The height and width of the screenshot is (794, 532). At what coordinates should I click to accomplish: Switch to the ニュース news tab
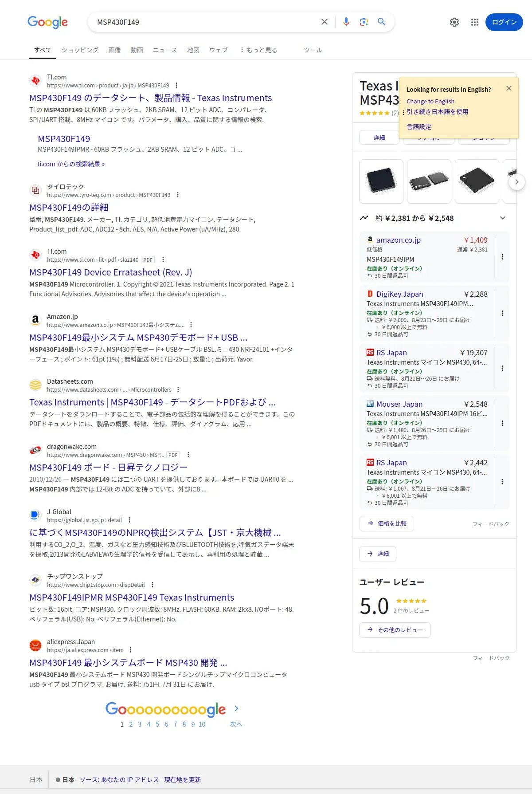pyautogui.click(x=165, y=50)
